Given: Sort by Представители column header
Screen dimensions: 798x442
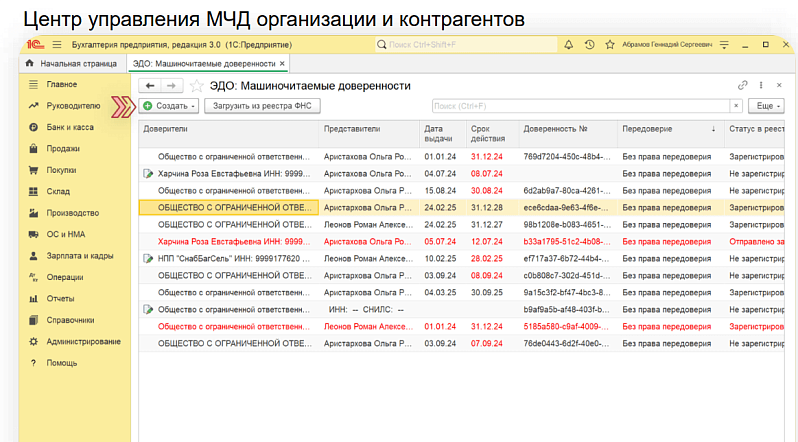Looking at the screenshot, I should [x=369, y=134].
